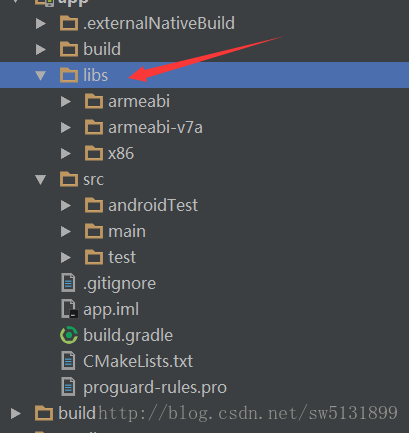Select the build folder under app

pos(102,49)
